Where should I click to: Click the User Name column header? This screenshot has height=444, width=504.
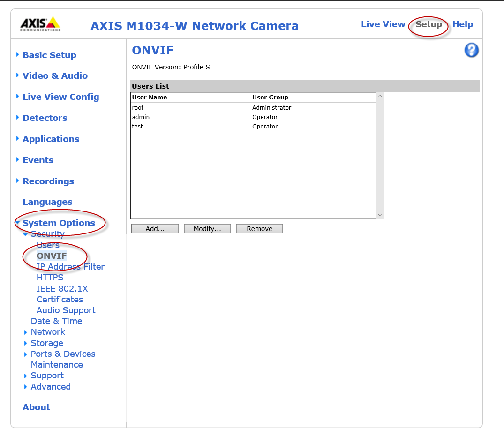pos(150,97)
